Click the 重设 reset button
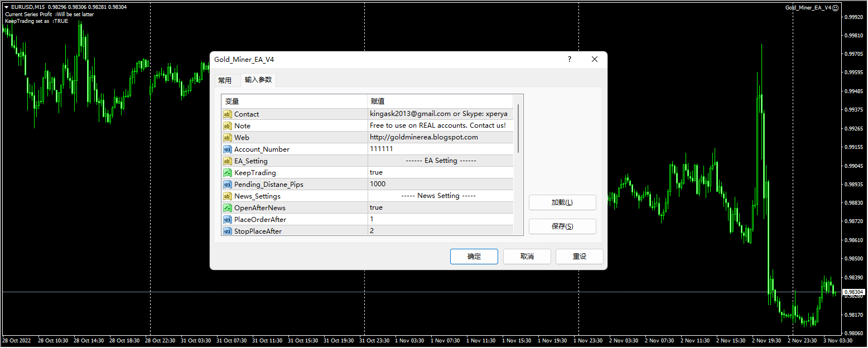Viewport: 868px width, 348px height. click(x=579, y=257)
